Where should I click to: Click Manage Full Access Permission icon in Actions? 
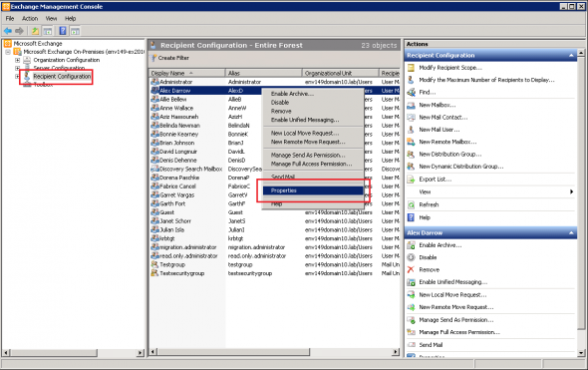point(411,332)
